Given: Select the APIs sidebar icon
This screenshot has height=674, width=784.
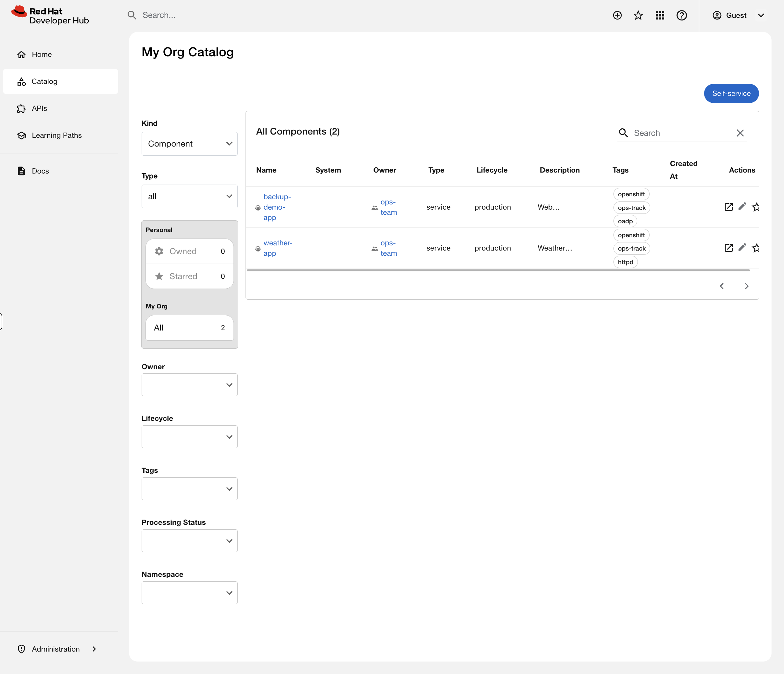Looking at the screenshot, I should coord(21,108).
